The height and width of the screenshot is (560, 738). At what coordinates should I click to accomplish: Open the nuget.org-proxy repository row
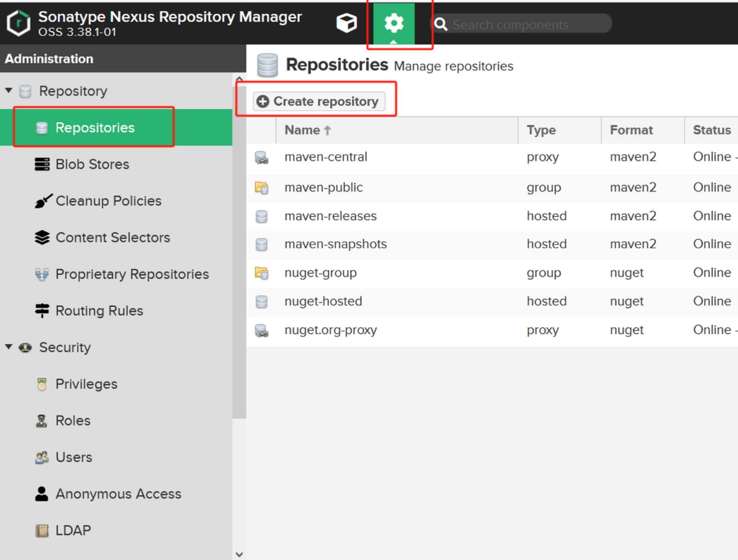point(492,330)
